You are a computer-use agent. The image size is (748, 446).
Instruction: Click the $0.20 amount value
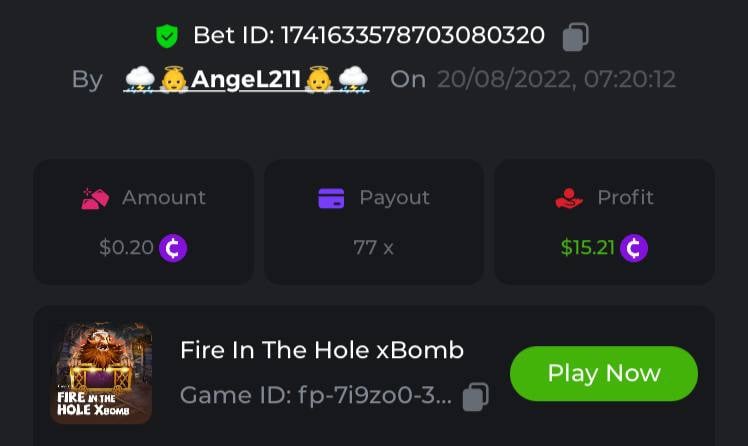tap(126, 248)
